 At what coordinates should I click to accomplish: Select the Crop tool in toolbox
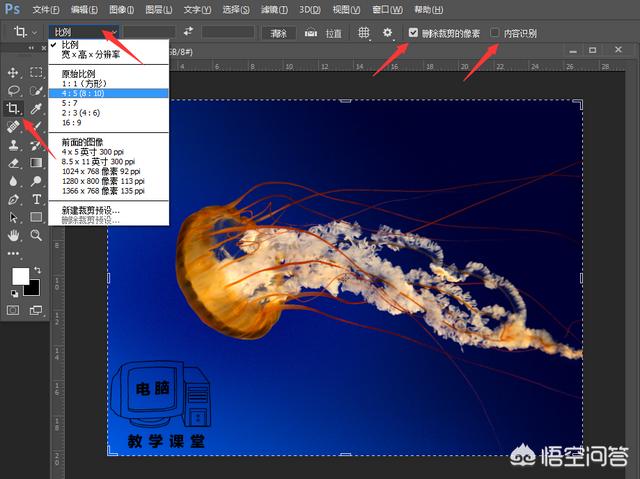click(13, 108)
